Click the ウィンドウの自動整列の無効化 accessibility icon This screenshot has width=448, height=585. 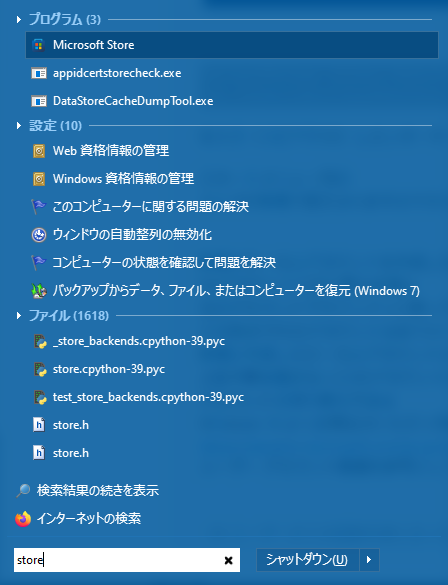click(x=39, y=235)
